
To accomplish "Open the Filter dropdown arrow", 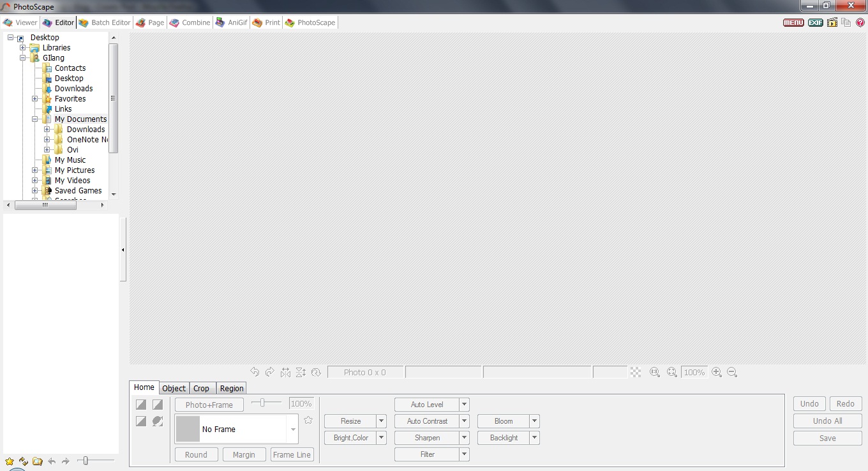I will 465,454.
